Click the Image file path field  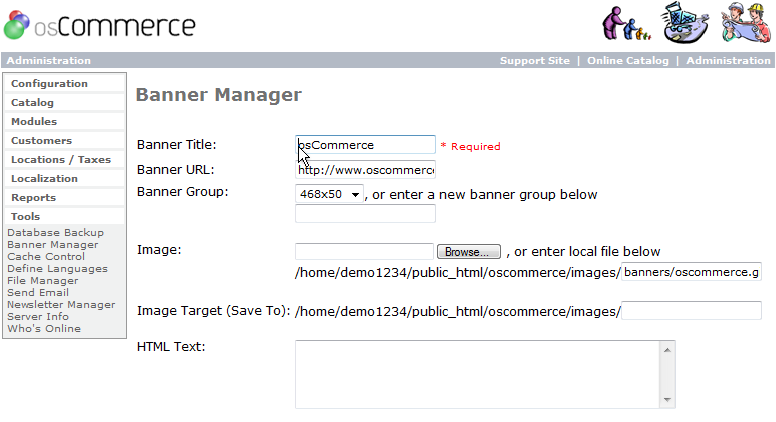[364, 251]
